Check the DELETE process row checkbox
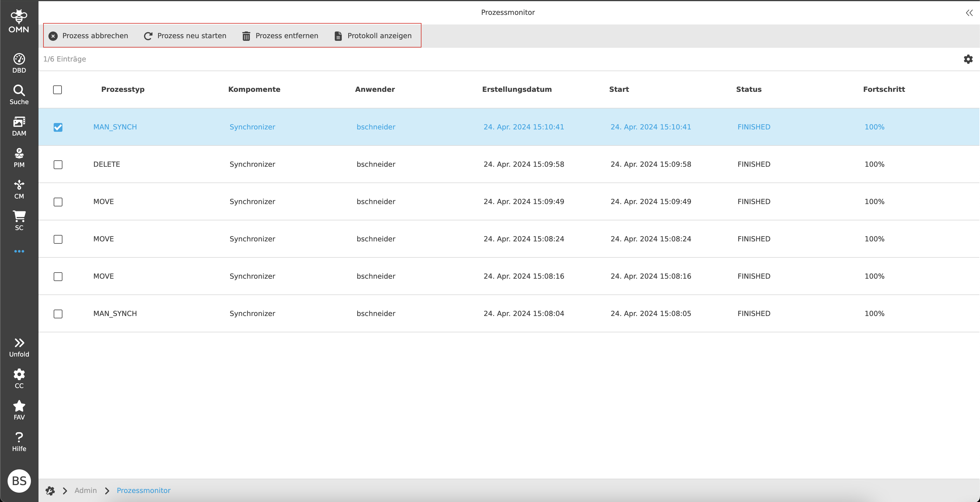980x502 pixels. point(58,165)
